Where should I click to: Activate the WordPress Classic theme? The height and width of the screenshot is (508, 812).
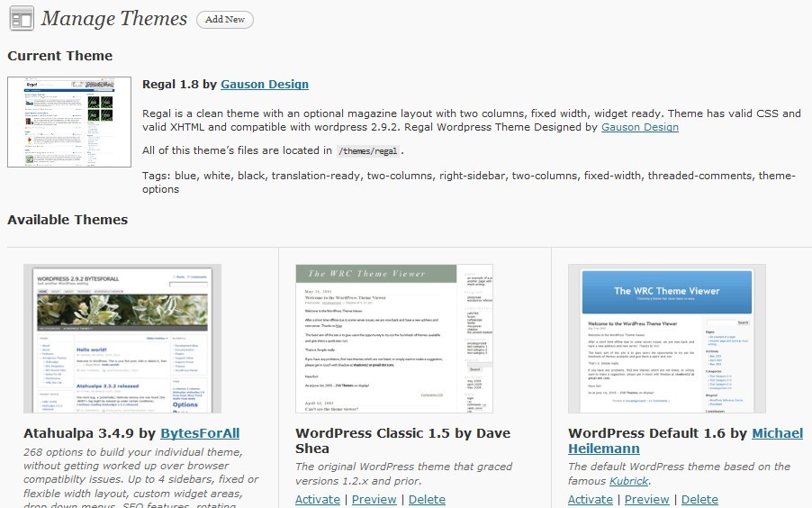[318, 499]
